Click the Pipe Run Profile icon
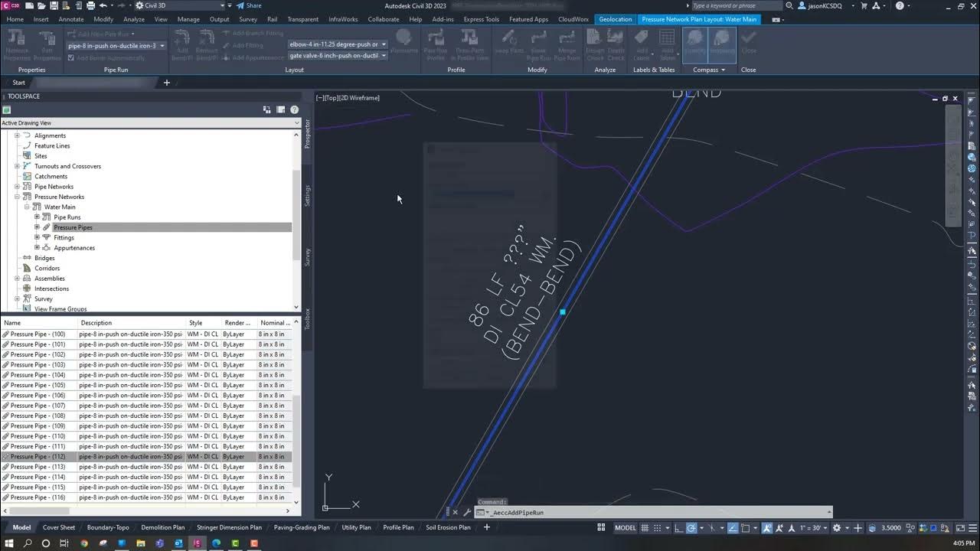The image size is (980, 551). (436, 45)
